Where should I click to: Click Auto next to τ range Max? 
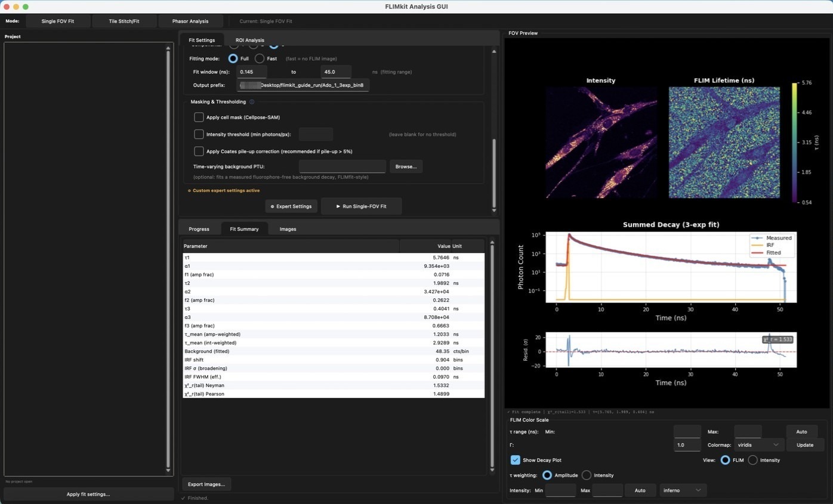coord(801,432)
